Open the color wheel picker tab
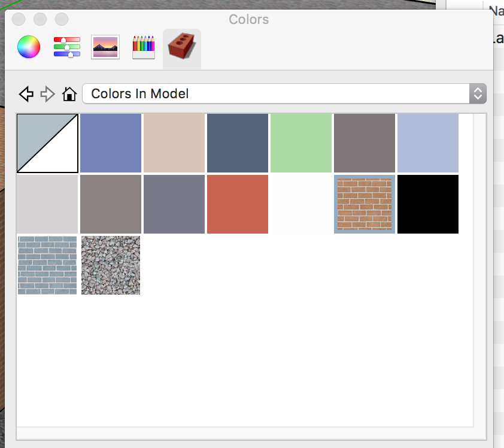This screenshot has height=448, width=504. coord(29,47)
